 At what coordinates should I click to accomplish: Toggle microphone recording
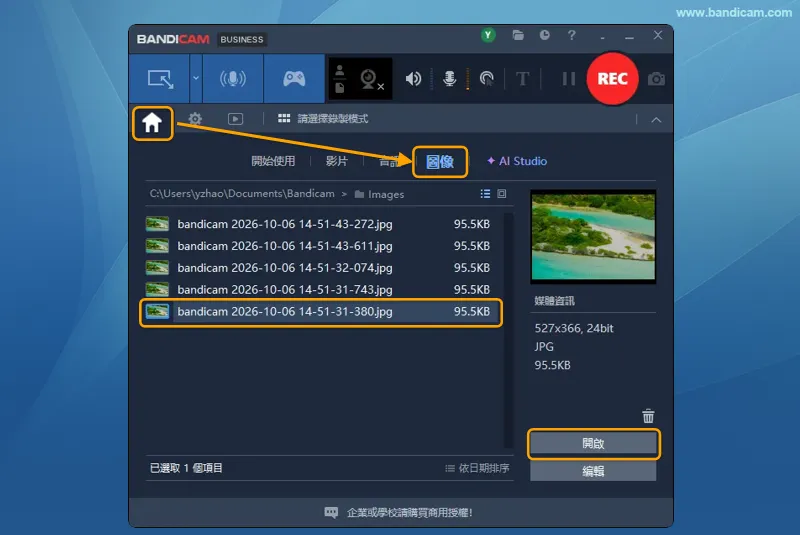click(449, 79)
